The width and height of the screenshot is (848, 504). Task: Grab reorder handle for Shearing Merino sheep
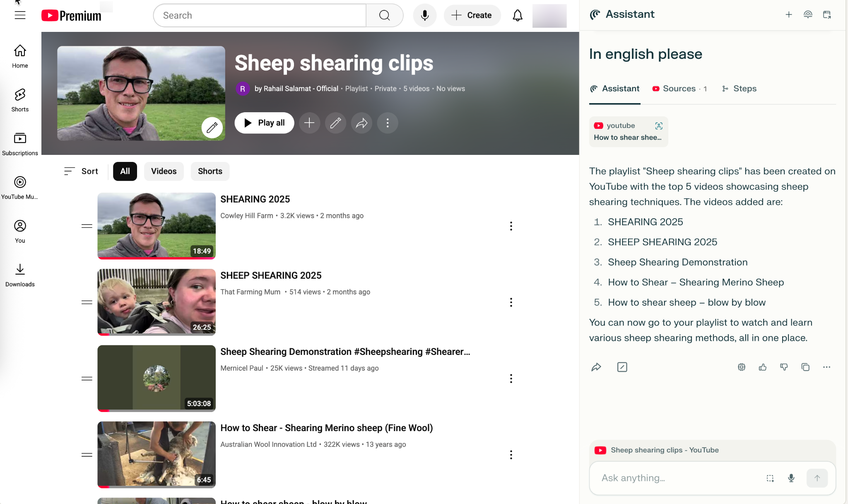(x=87, y=455)
